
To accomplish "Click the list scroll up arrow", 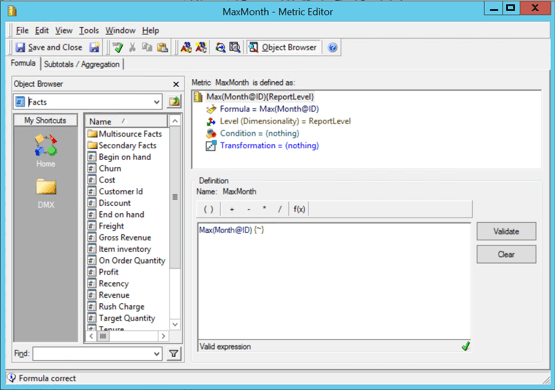I will click(175, 121).
